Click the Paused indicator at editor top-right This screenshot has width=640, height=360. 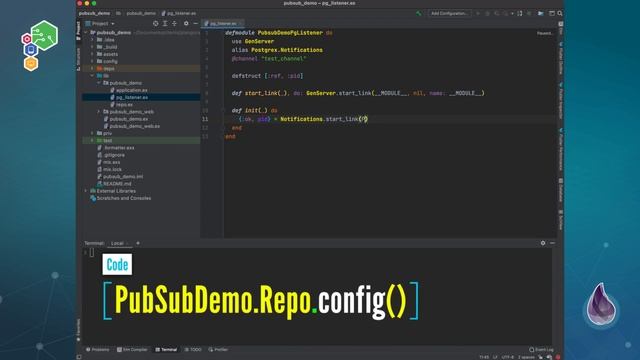(544, 33)
